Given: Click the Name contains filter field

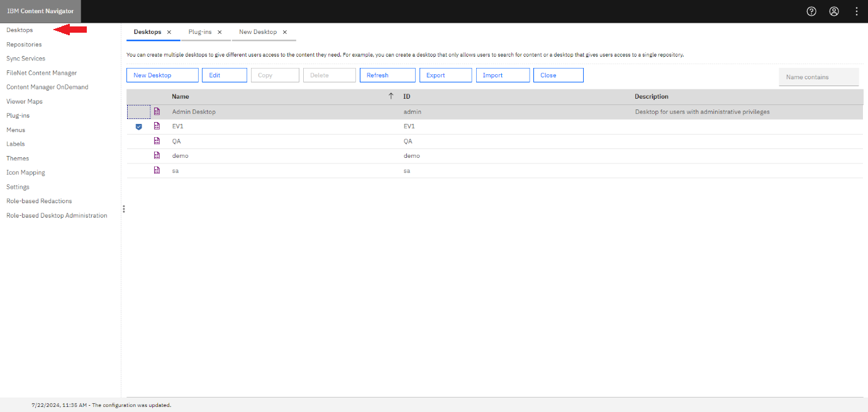Looking at the screenshot, I should (x=818, y=76).
